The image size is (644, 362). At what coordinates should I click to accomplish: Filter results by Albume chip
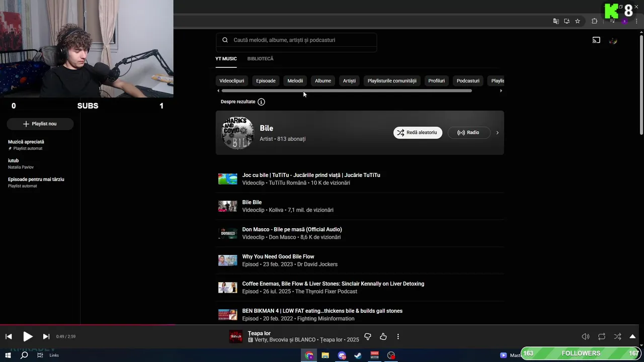click(323, 81)
